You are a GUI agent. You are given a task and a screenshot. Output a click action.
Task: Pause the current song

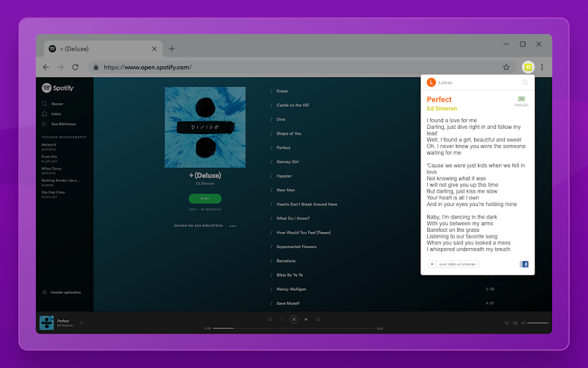point(293,319)
